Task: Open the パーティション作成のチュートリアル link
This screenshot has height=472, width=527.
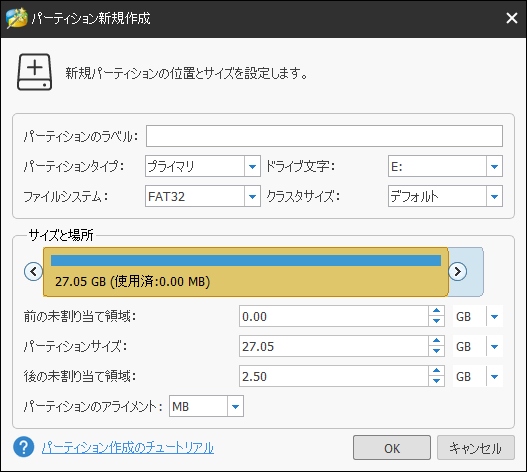Action: pyautogui.click(x=128, y=448)
